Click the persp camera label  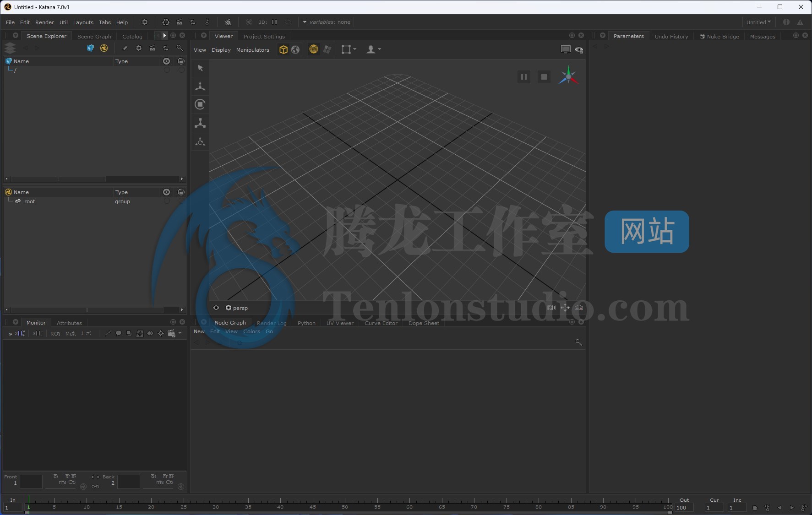240,308
